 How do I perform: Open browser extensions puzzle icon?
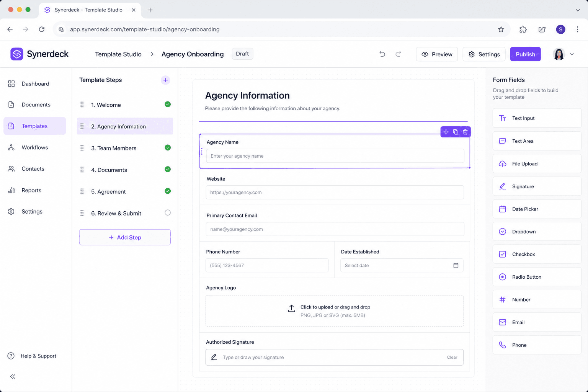click(x=523, y=29)
